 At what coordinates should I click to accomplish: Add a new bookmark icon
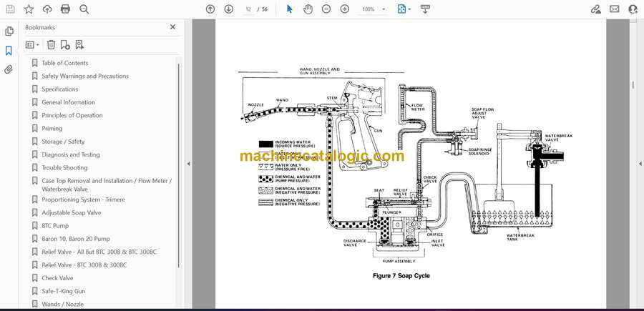pyautogui.click(x=65, y=45)
